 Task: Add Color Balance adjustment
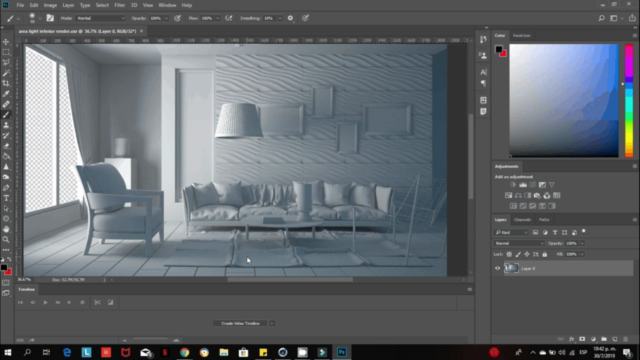tap(518, 196)
